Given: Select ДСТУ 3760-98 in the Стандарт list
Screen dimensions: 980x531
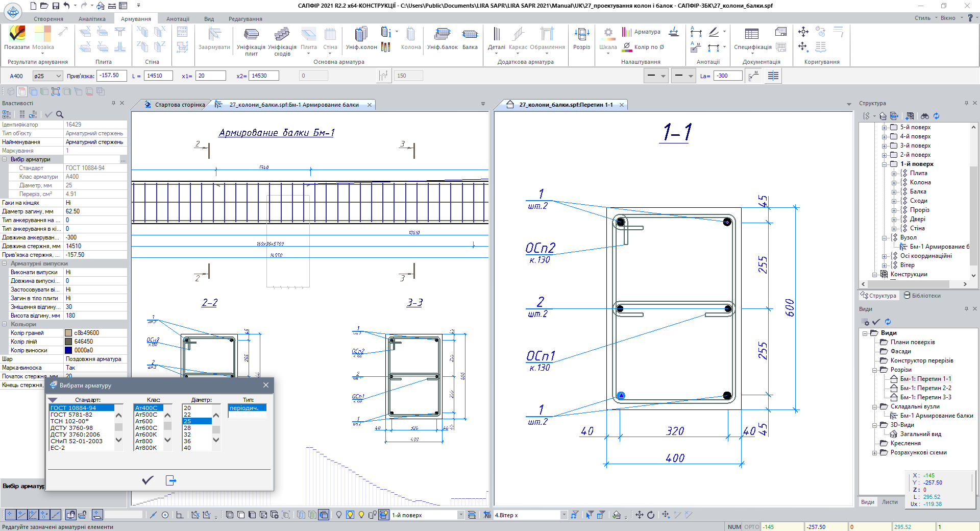Looking at the screenshot, I should point(71,428).
